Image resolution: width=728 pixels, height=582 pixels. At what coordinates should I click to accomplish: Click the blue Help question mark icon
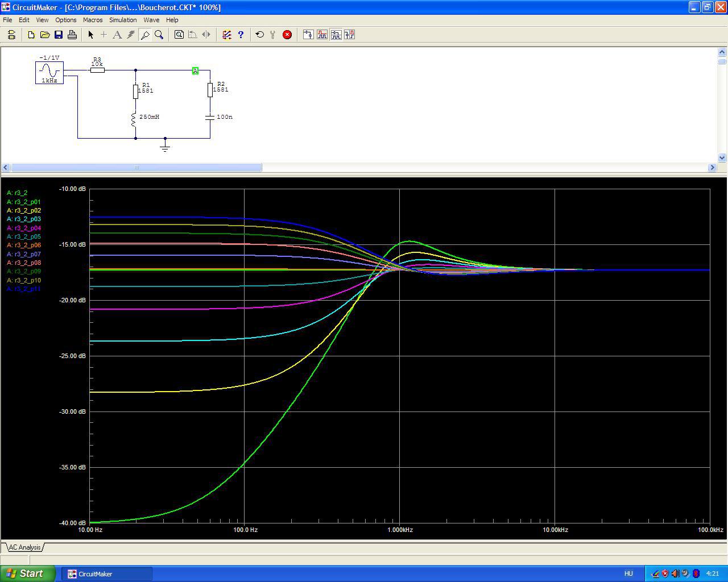click(241, 35)
